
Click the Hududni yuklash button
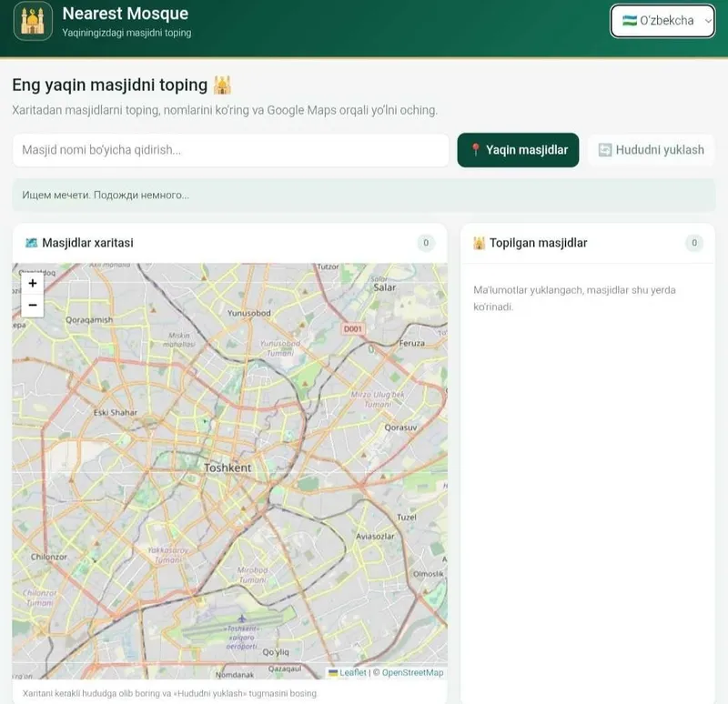(651, 150)
